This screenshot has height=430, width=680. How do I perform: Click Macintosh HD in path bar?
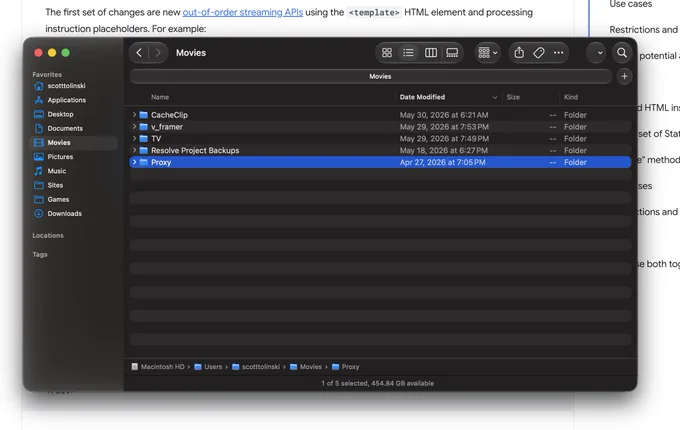click(158, 367)
